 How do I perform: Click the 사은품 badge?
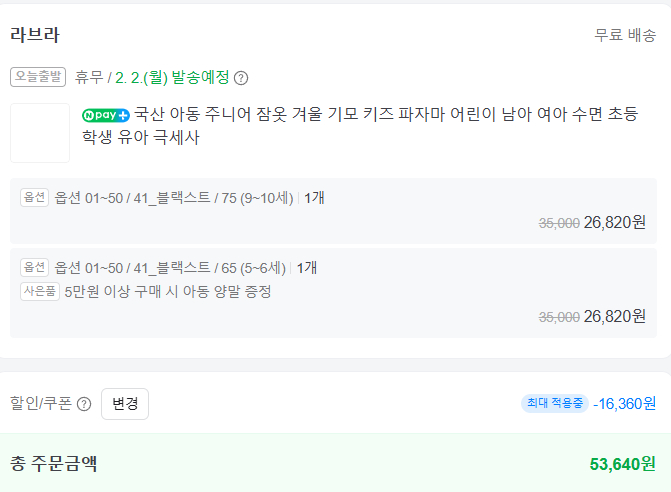[x=40, y=291]
